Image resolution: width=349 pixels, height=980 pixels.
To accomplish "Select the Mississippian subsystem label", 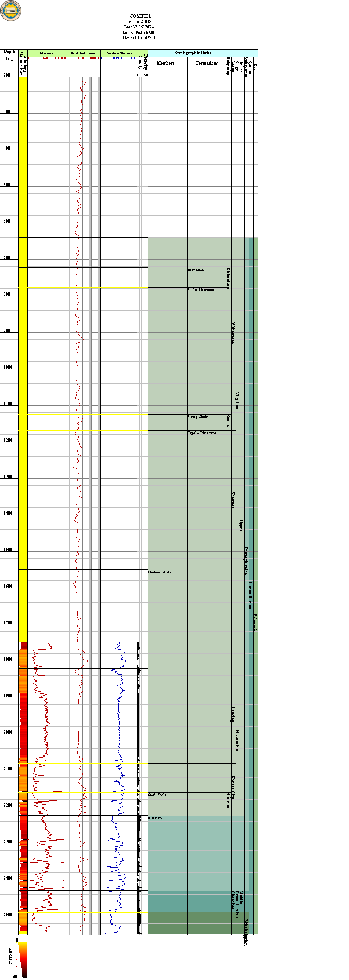I will point(246,933).
